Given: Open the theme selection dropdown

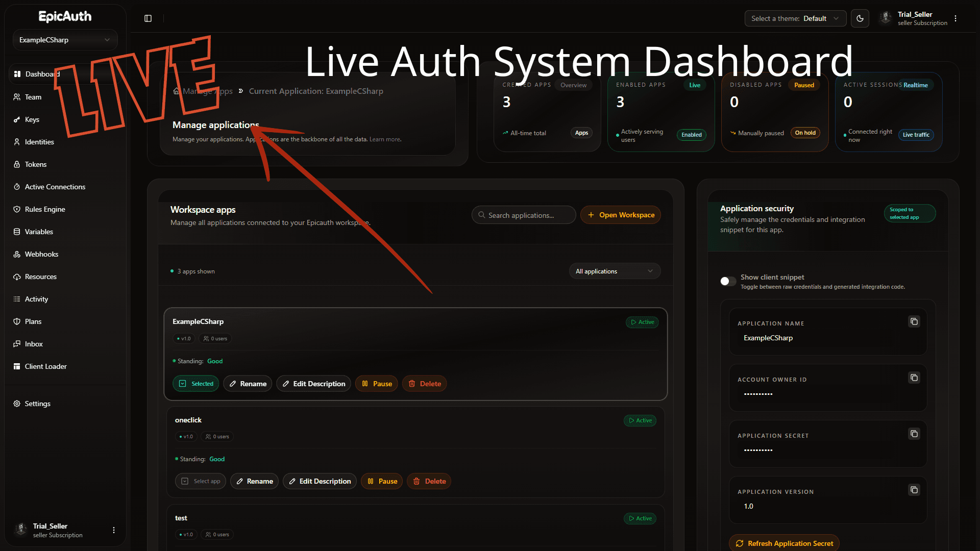Looking at the screenshot, I should [795, 18].
